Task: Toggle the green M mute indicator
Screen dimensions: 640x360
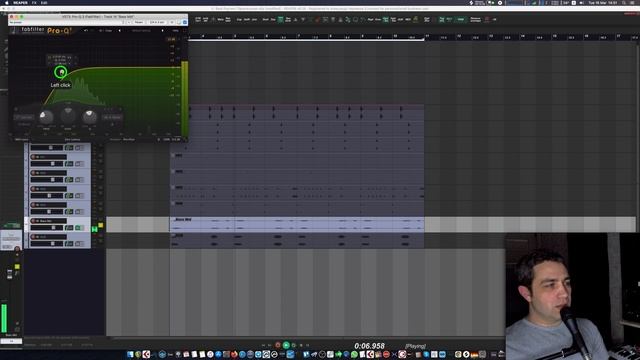Action: pyautogui.click(x=95, y=229)
